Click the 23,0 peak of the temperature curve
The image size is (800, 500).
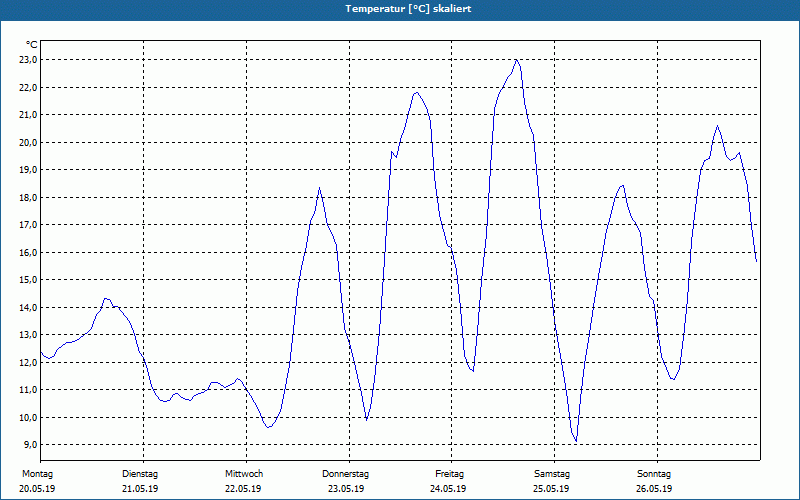[x=517, y=60]
